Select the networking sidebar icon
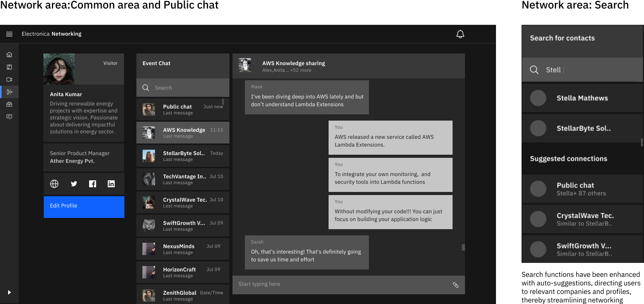Screen dimensions: 644x304 coord(9,92)
